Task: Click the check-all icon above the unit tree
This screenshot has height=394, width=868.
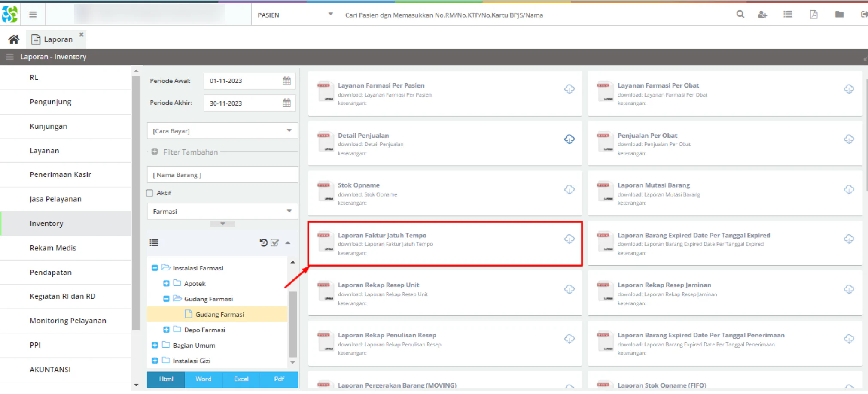Action: [x=275, y=242]
